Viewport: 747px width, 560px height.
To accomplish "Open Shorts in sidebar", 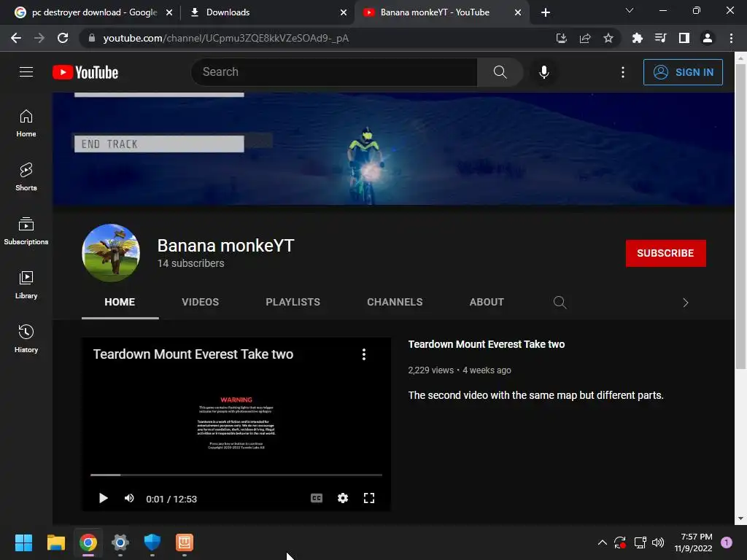I will [x=26, y=177].
